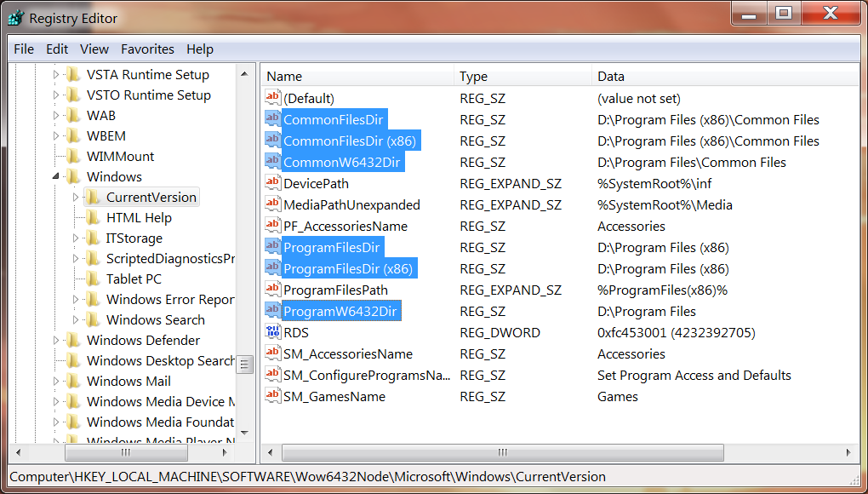This screenshot has height=494, width=868.
Task: Collapse the Windows key
Action: pyautogui.click(x=56, y=176)
